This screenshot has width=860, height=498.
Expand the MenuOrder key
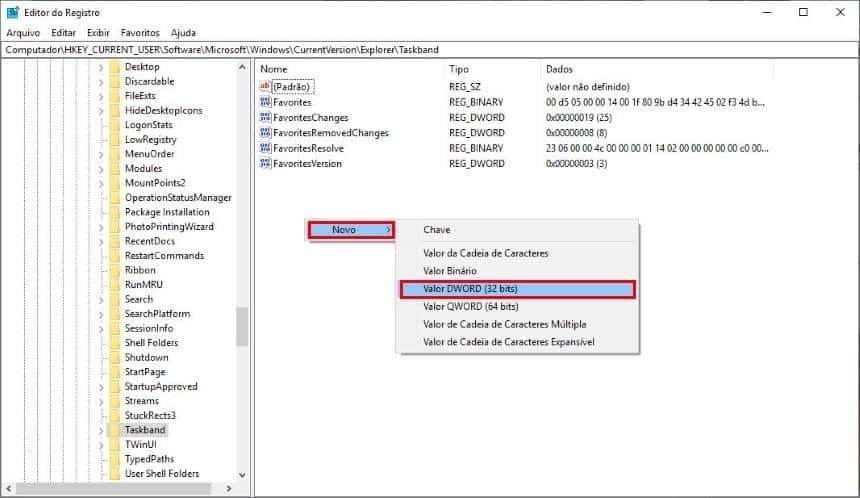(x=101, y=155)
